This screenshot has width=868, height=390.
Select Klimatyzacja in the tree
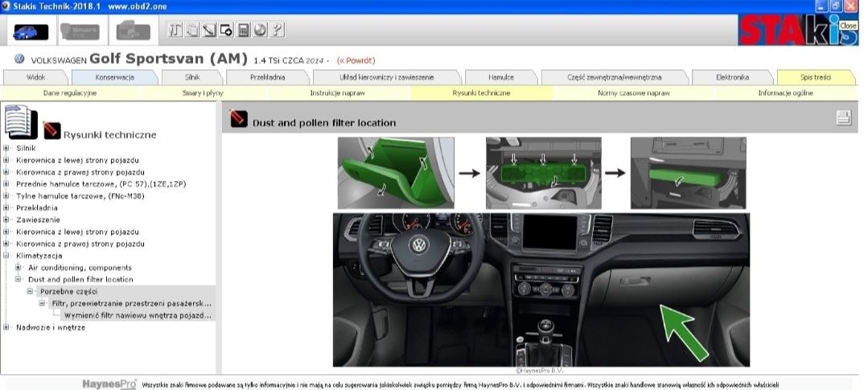39,256
